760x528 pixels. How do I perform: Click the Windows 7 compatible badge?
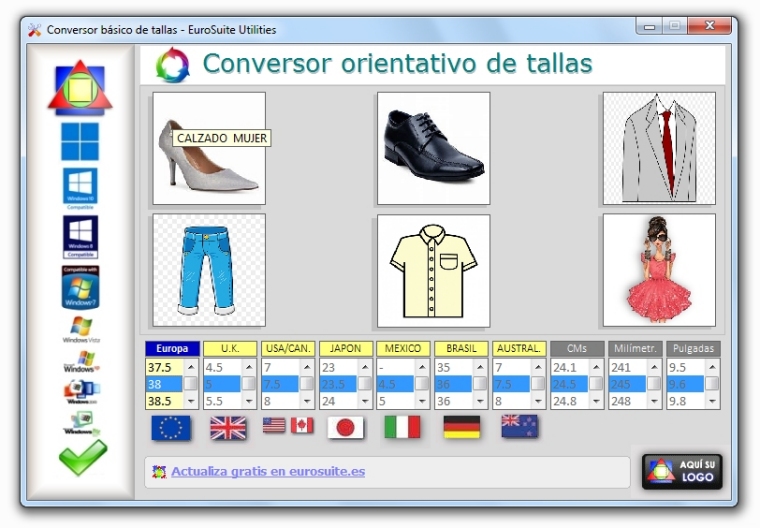click(x=80, y=286)
